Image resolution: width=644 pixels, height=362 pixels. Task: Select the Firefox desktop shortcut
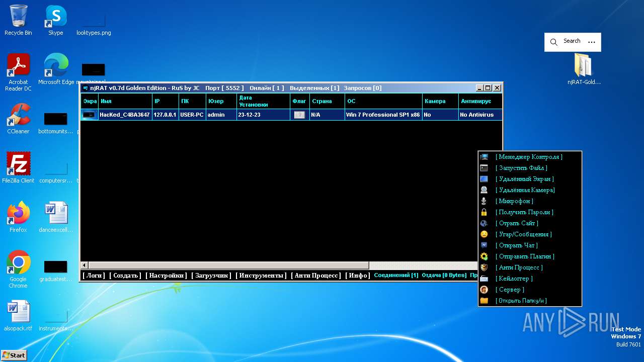click(18, 217)
